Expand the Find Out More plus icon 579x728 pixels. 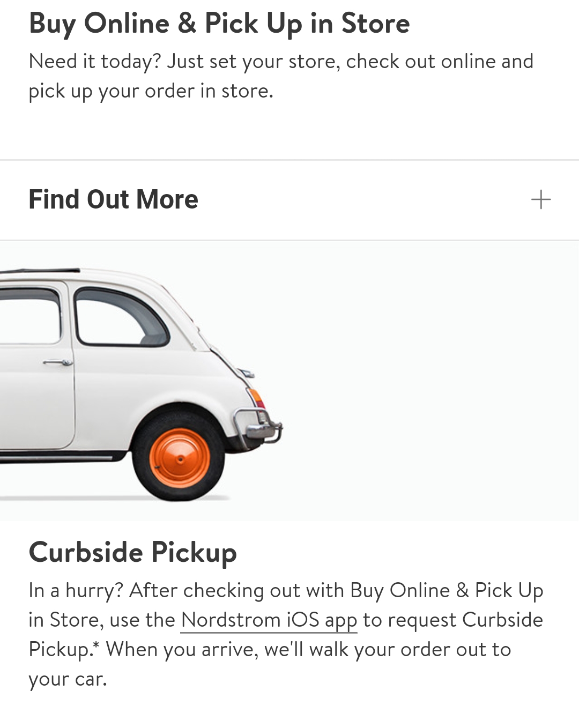pyautogui.click(x=541, y=199)
